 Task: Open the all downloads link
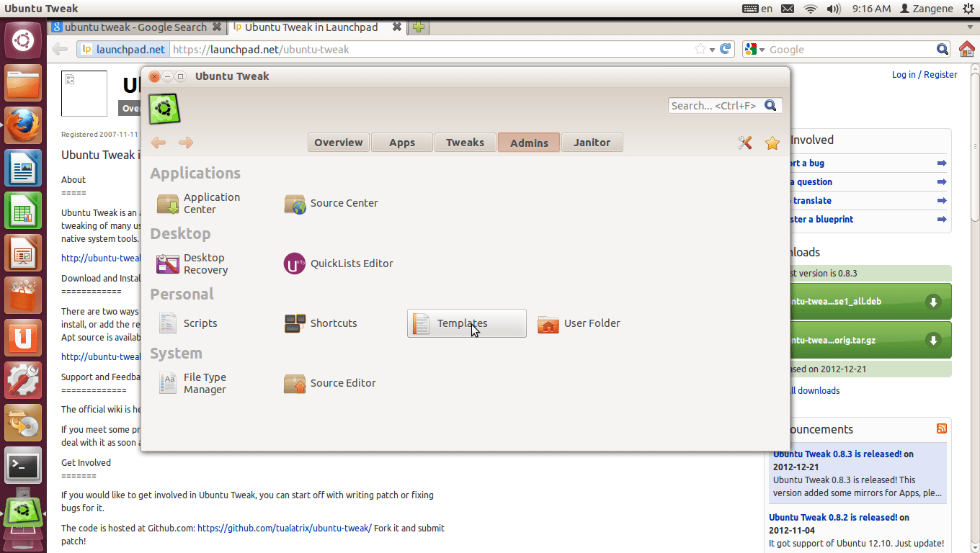[x=814, y=390]
